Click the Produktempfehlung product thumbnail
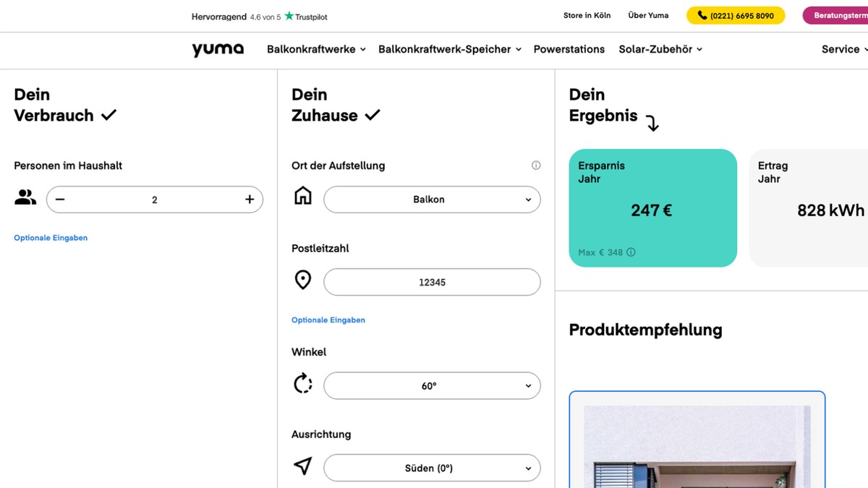This screenshot has height=488, width=868. [x=697, y=448]
